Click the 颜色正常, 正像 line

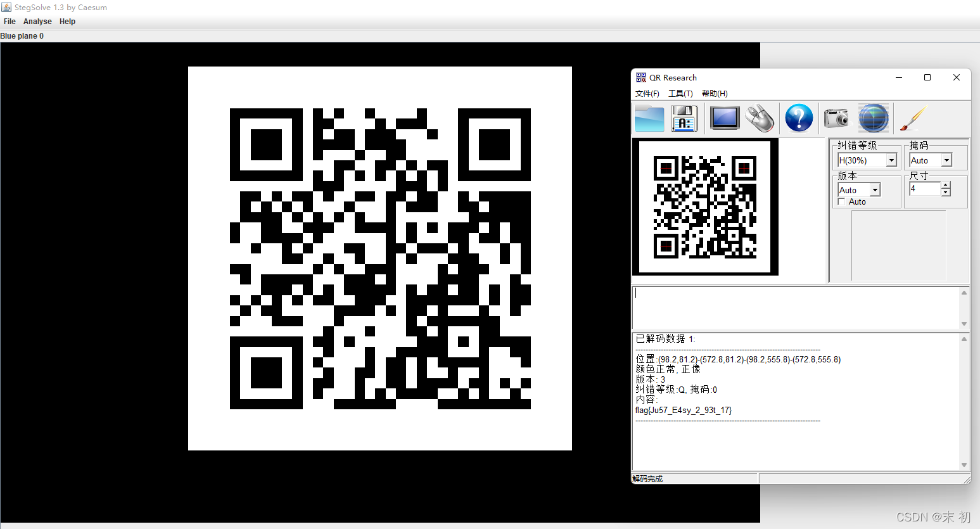668,369
